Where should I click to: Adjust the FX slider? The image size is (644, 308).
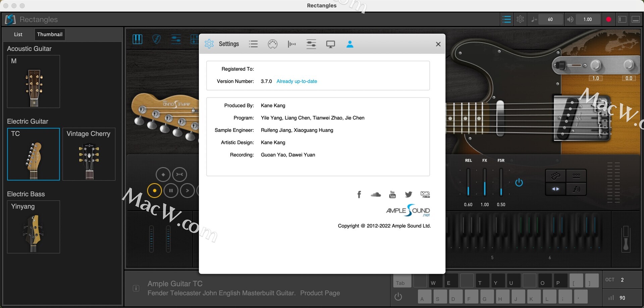tap(485, 182)
